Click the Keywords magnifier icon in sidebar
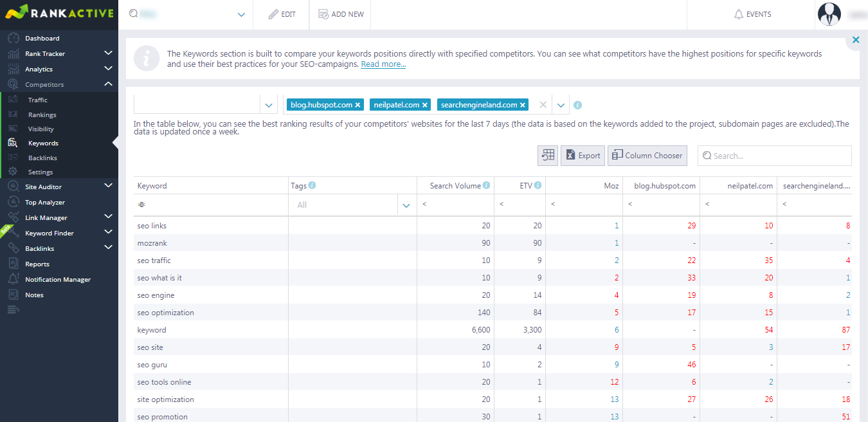The image size is (868, 422). pos(13,143)
